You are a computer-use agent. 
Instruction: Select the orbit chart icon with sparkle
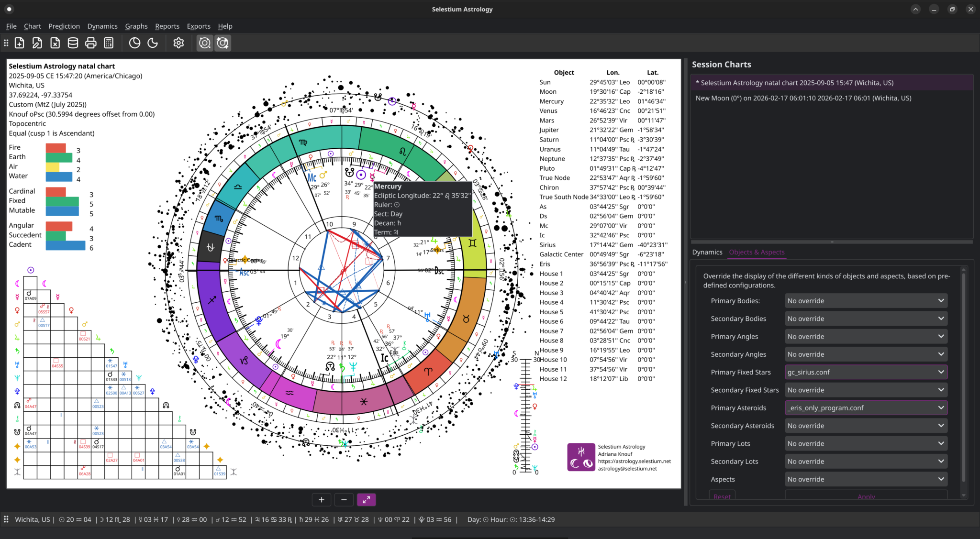223,43
